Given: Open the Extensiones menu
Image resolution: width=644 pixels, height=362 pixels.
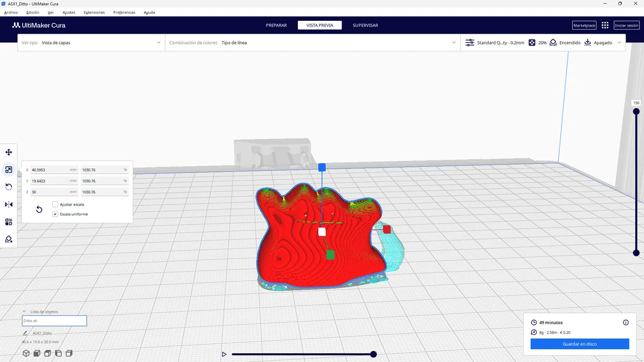Looking at the screenshot, I should 95,12.
